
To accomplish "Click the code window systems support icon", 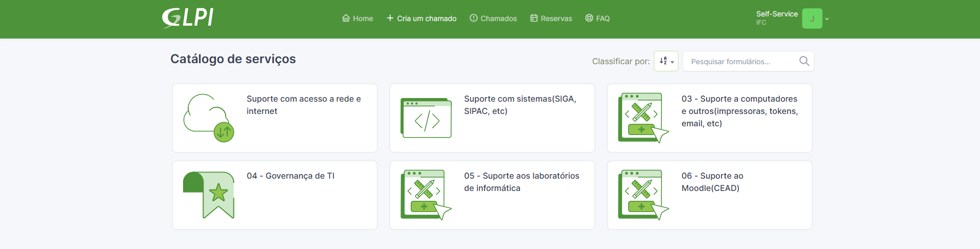I will (x=426, y=118).
